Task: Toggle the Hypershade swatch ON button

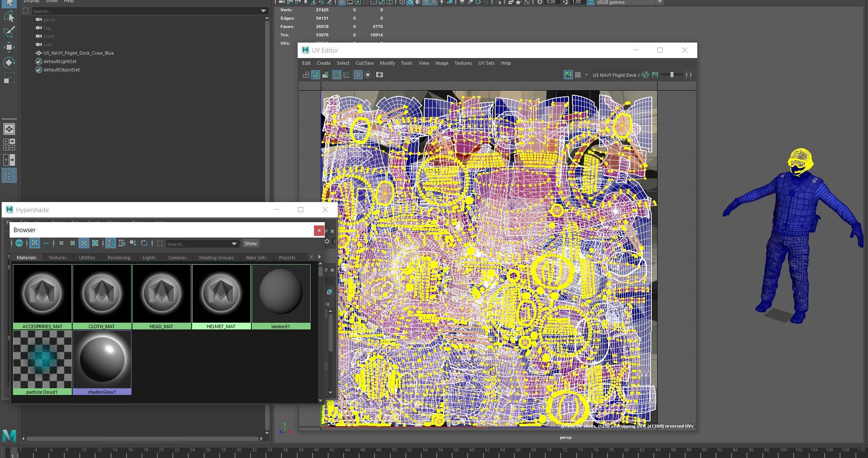Action: tap(19, 243)
